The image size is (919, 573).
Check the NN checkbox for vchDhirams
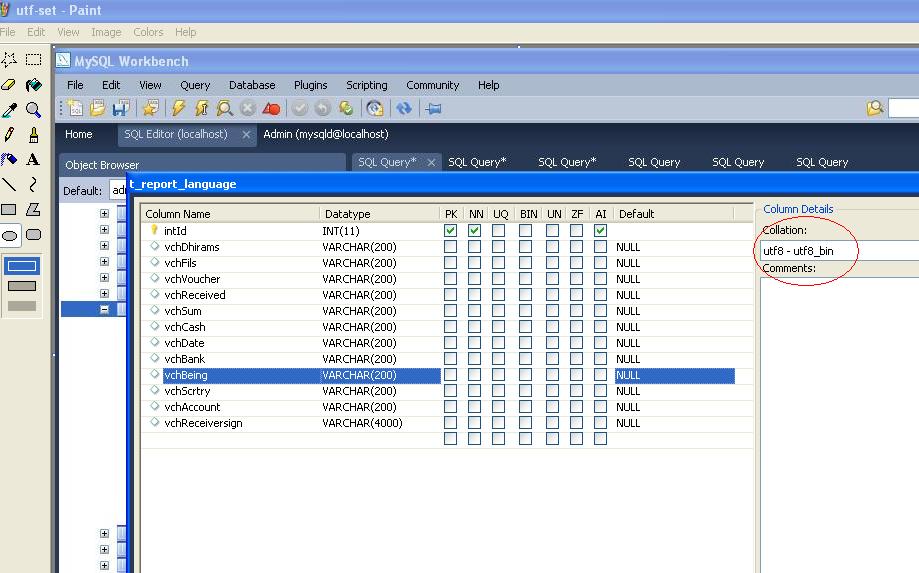tap(474, 247)
